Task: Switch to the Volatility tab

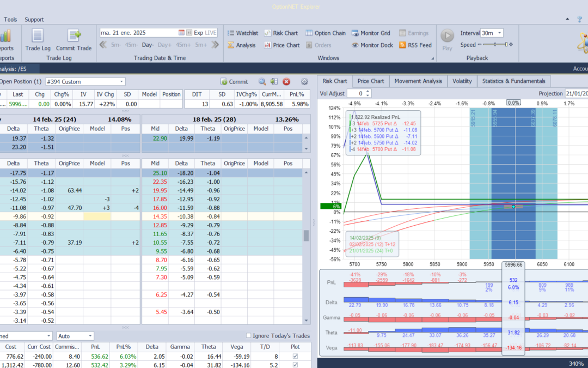Action: coord(462,81)
